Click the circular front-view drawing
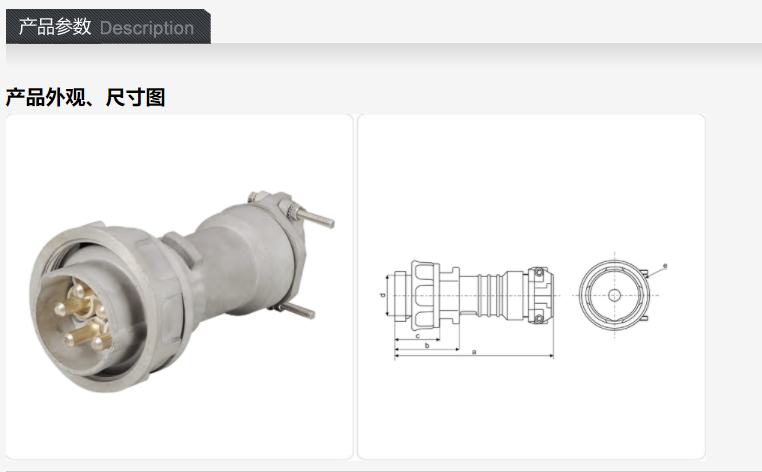Image resolution: width=762 pixels, height=472 pixels. [x=614, y=295]
